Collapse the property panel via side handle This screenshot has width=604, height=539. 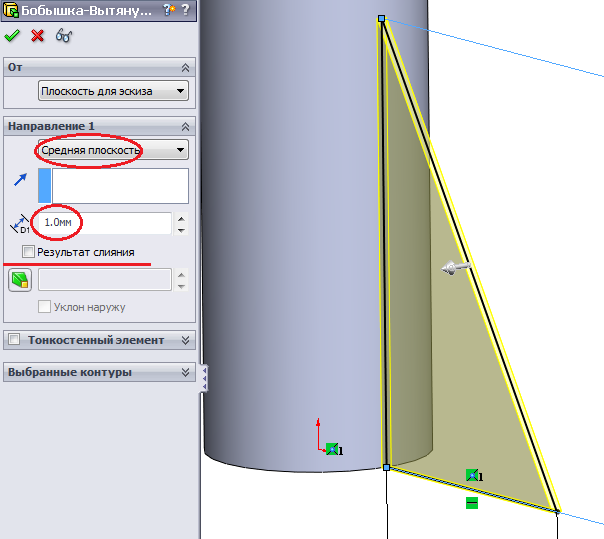[204, 378]
